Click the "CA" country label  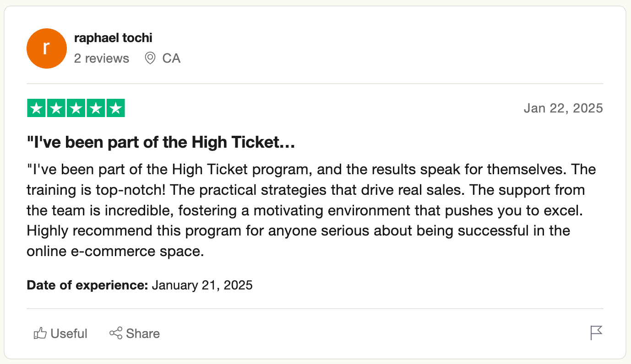point(172,59)
